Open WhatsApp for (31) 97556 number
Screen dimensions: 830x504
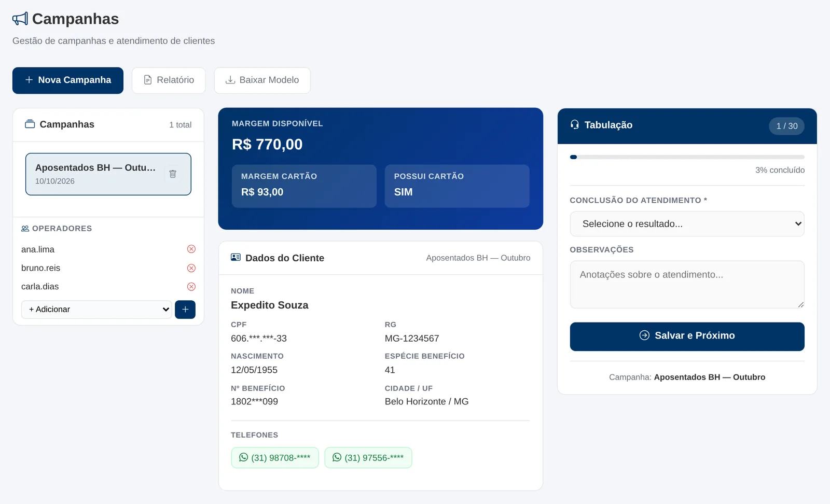click(368, 458)
